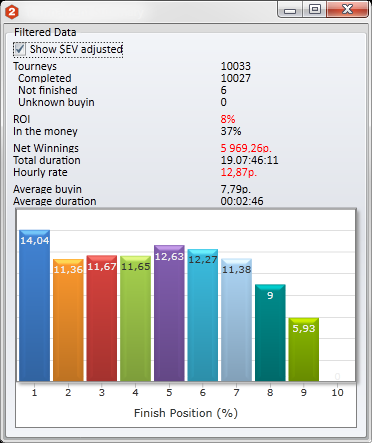372x443 pixels.
Task: Click the cyan 12,27 sixth-place bar
Action: 203,315
